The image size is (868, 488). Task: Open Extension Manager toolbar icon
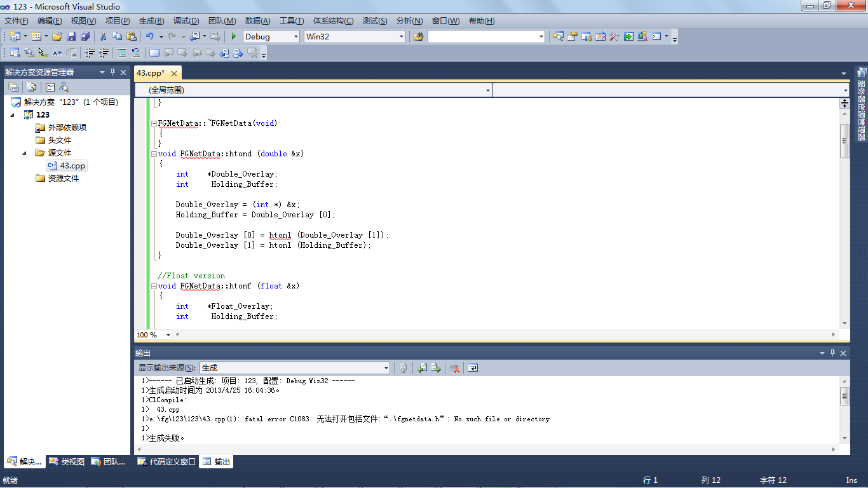coord(642,36)
